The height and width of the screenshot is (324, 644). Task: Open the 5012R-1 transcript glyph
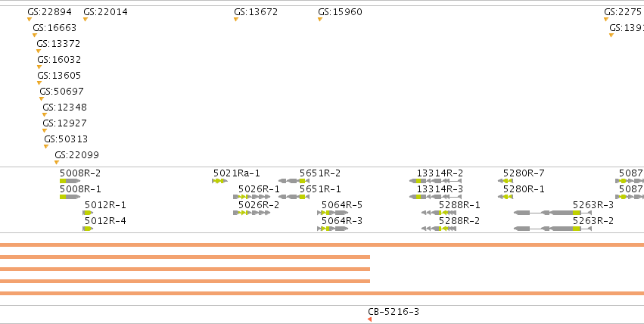pos(88,213)
